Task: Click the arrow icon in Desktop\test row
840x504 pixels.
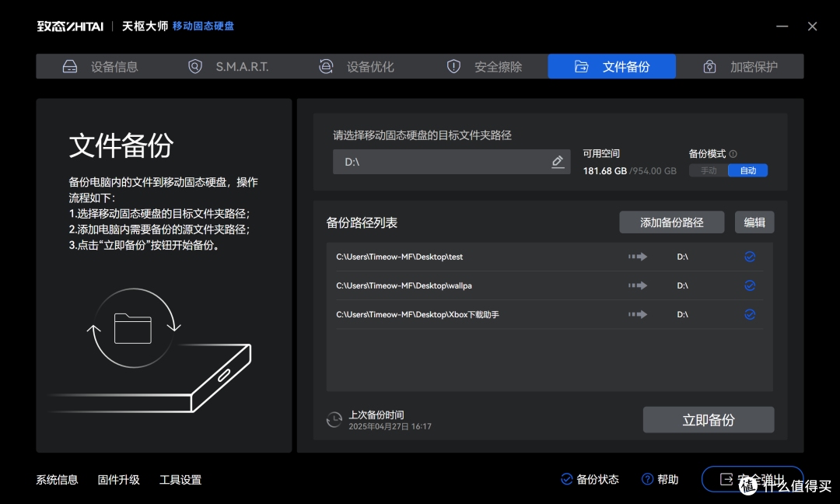Action: [x=638, y=257]
